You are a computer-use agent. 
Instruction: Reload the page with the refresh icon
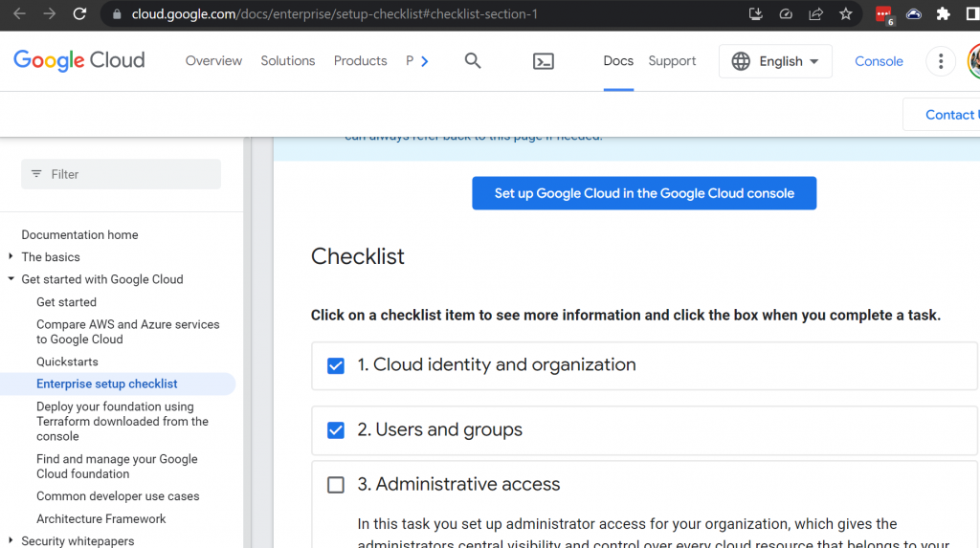79,13
